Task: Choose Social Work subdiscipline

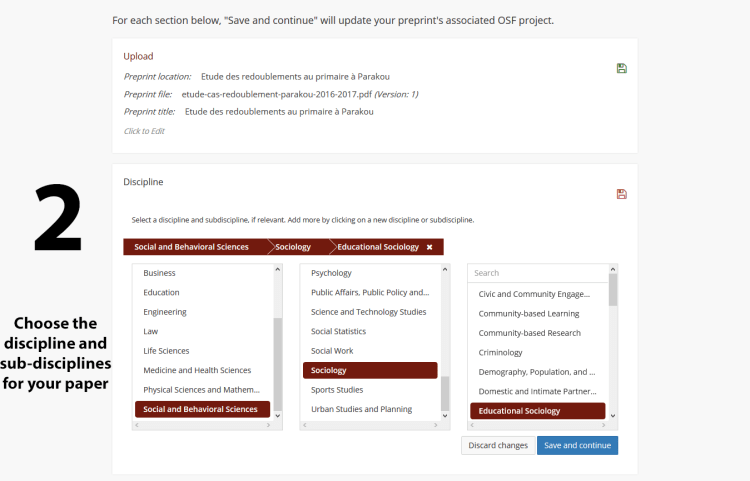Action: tap(332, 351)
